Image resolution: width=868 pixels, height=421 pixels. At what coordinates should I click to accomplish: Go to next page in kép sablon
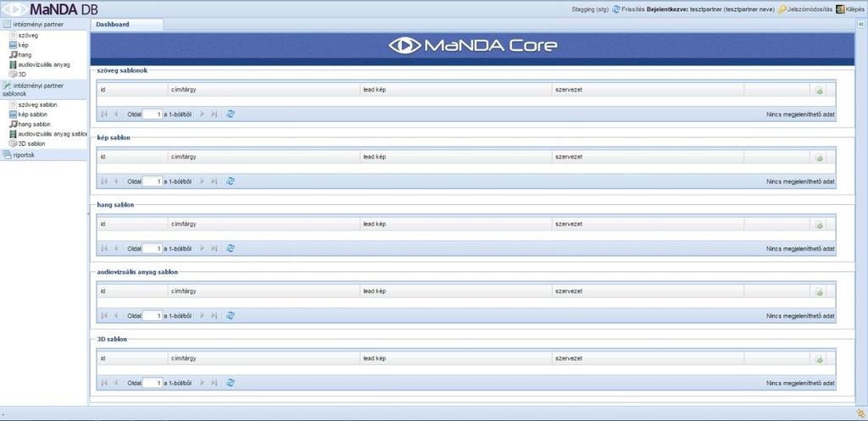tap(202, 181)
